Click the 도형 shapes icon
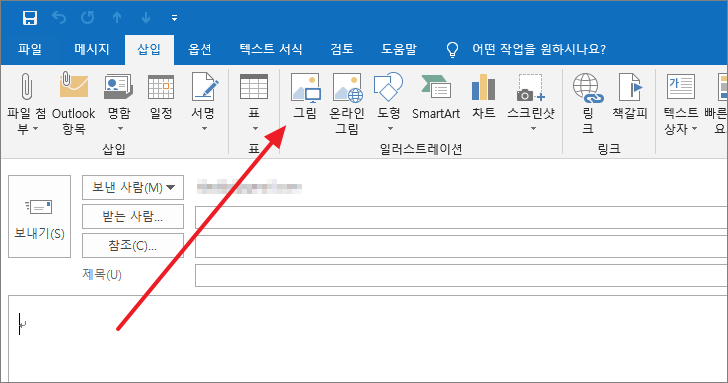 [389, 86]
